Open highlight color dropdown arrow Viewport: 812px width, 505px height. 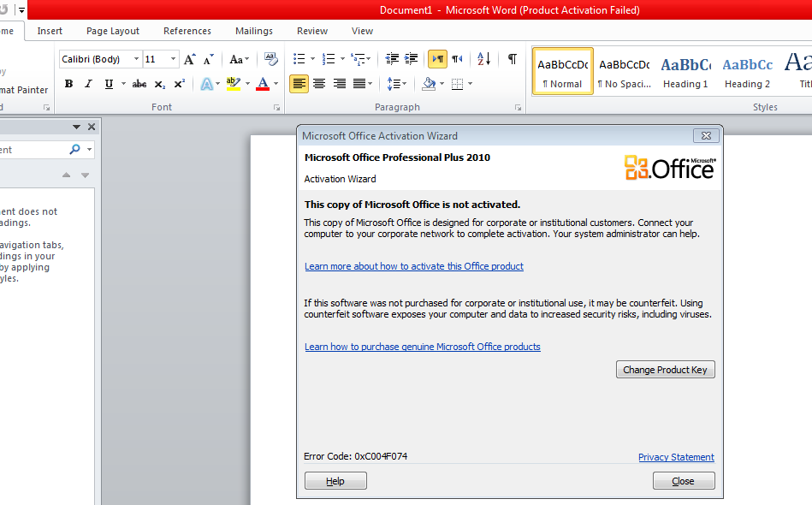tap(247, 84)
